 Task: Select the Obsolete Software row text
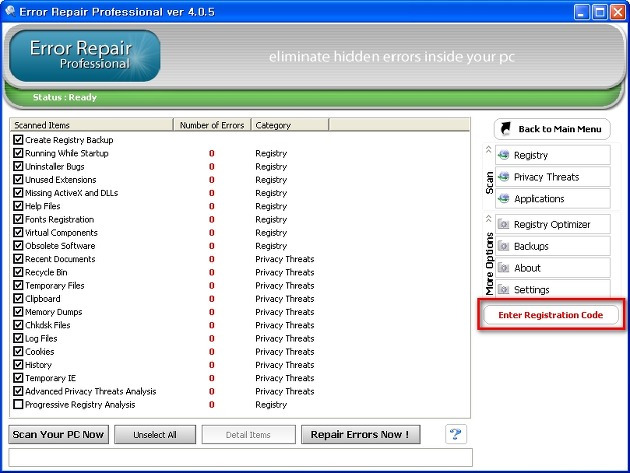pyautogui.click(x=60, y=246)
